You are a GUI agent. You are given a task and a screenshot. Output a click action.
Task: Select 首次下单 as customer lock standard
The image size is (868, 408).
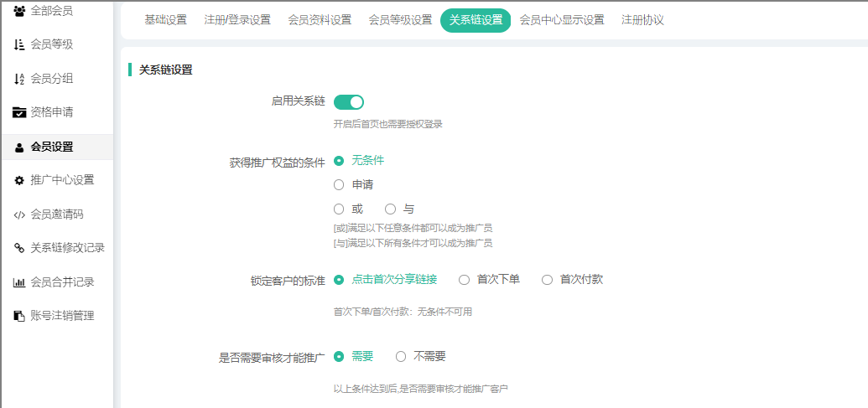click(464, 280)
